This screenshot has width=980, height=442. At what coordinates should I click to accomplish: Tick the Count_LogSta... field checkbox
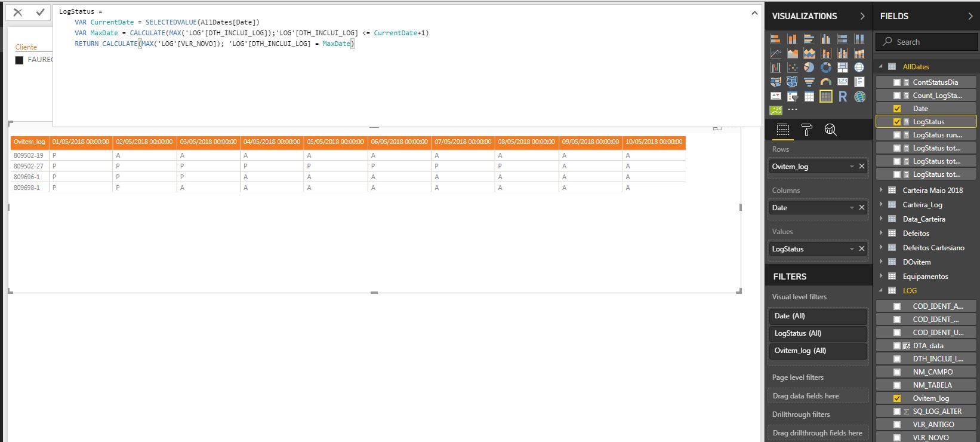point(897,96)
